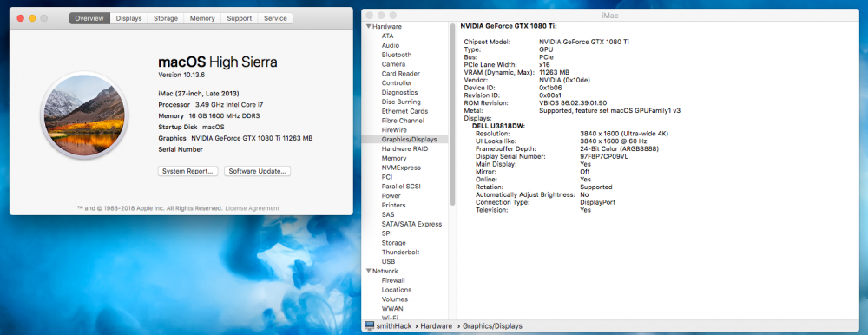Minimize the About This Mac window

pos(32,18)
